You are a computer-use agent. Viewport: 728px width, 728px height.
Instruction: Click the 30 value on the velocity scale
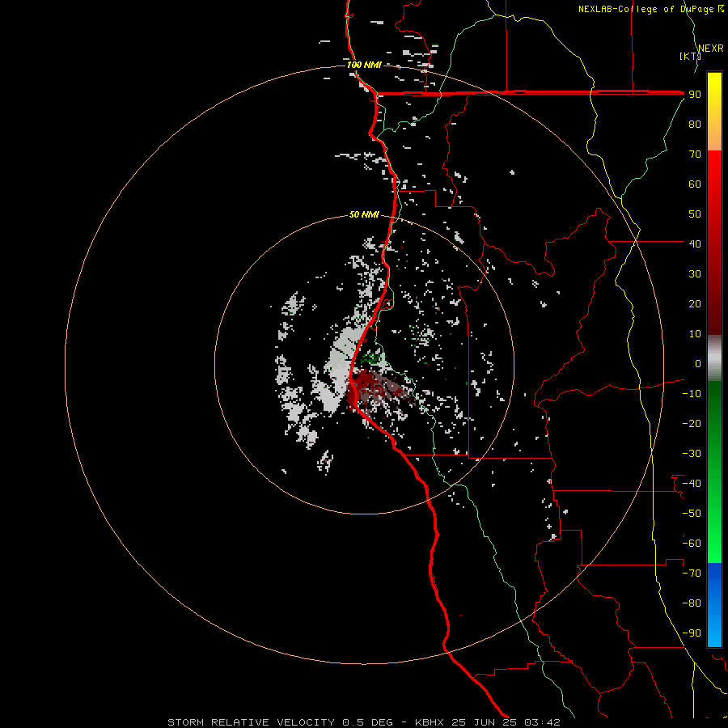(x=695, y=274)
